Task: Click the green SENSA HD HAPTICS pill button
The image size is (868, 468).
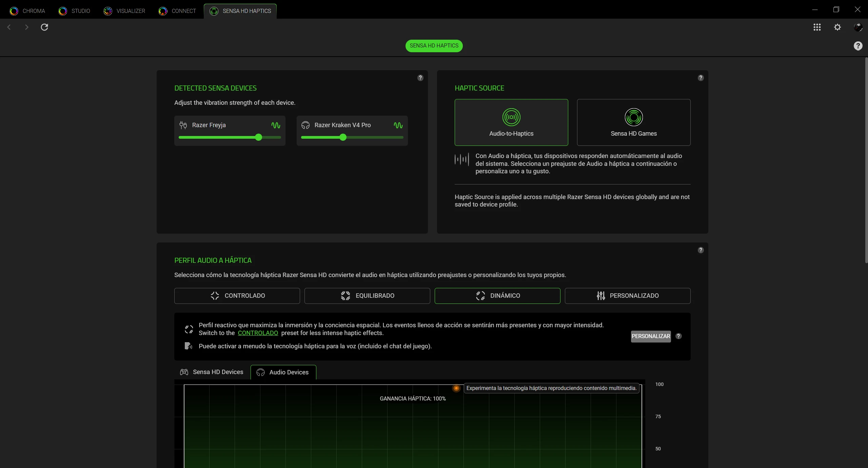Action: 434,46
